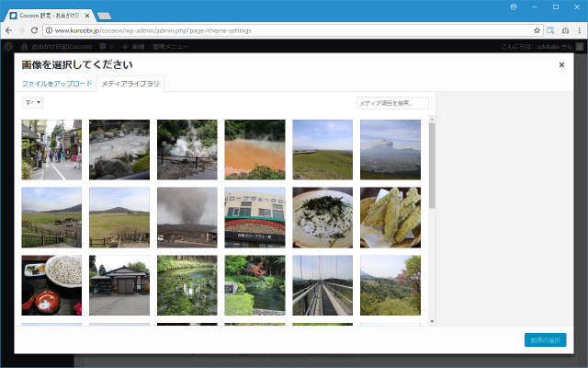Click 新規 in the admin bar
The image size is (588, 368).
[133, 47]
